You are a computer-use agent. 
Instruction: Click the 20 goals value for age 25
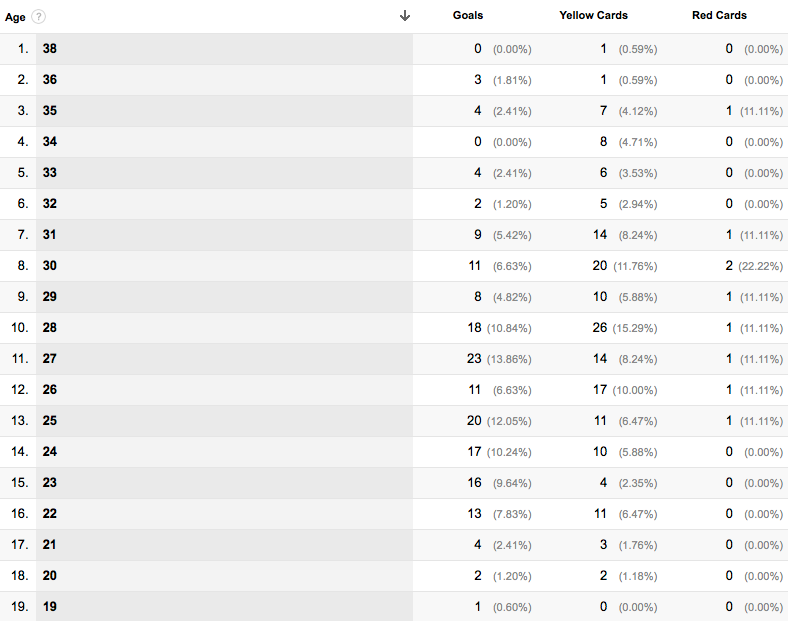(x=474, y=421)
